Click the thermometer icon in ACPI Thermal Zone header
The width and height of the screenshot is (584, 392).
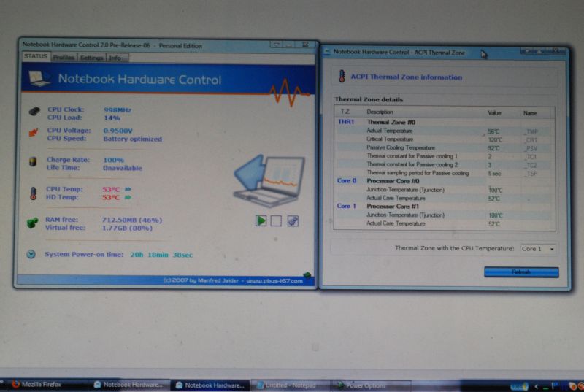tap(342, 76)
